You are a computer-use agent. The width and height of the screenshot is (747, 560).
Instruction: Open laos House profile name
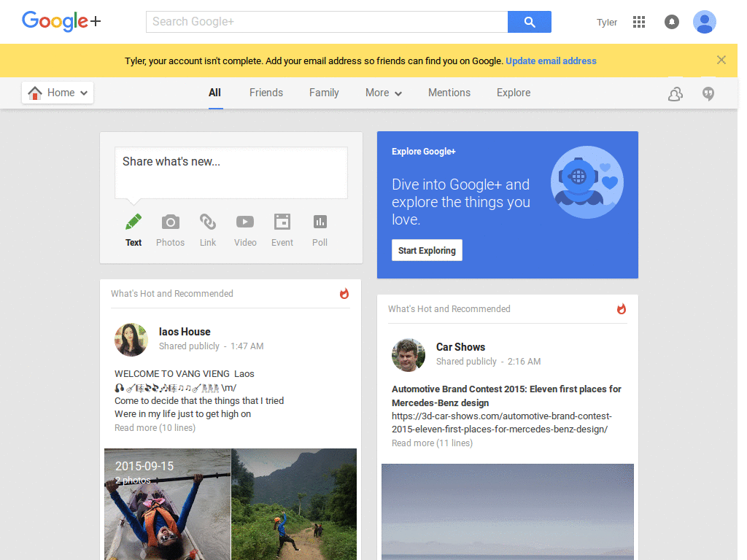[185, 332]
